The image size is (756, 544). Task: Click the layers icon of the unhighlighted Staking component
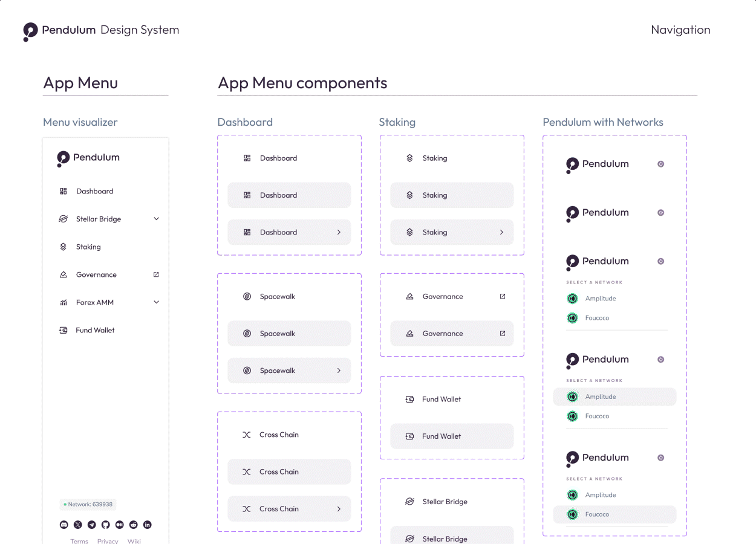(x=409, y=158)
